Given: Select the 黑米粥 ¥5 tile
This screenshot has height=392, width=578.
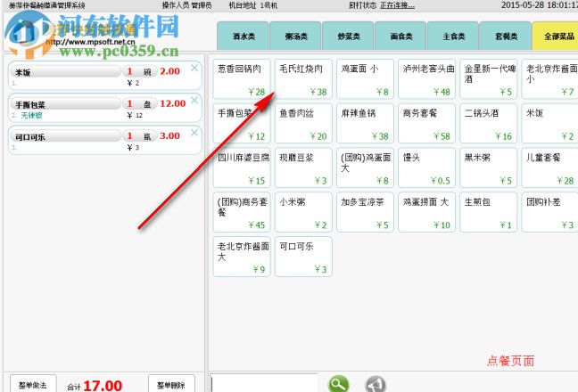Looking at the screenshot, I should [x=489, y=168].
